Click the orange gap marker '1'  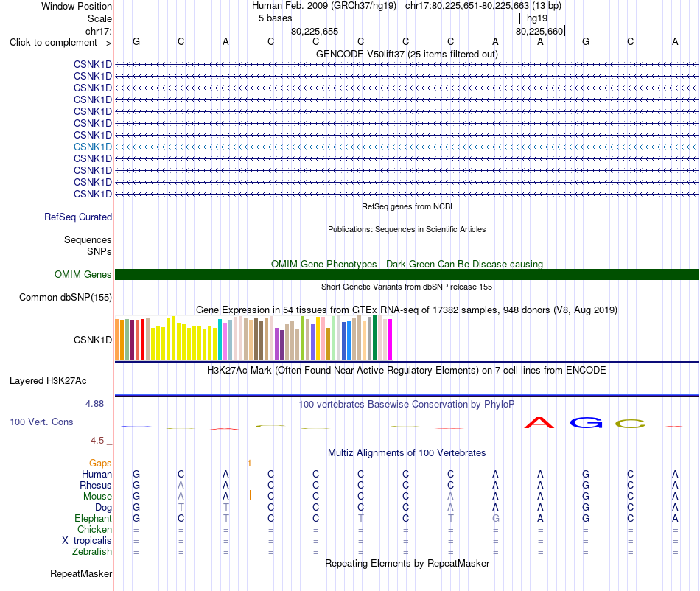click(249, 464)
